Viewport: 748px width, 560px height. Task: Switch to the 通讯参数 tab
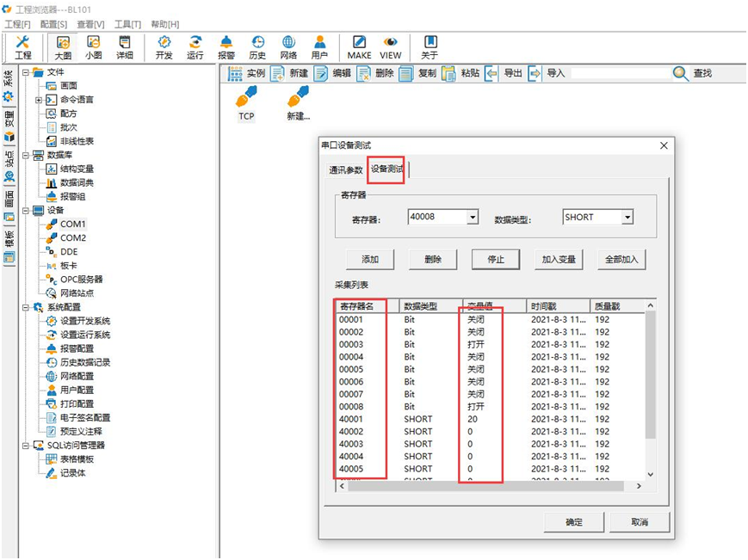[x=345, y=170]
